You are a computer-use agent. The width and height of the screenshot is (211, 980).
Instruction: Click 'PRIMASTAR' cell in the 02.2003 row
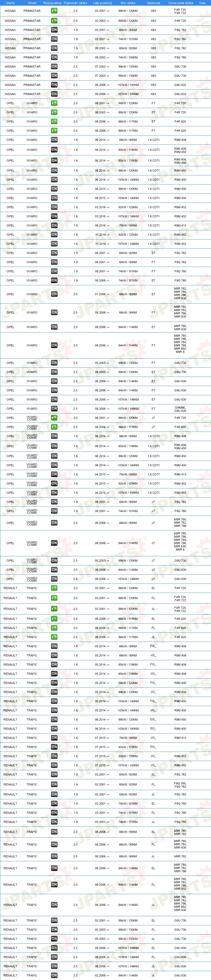click(x=32, y=20)
